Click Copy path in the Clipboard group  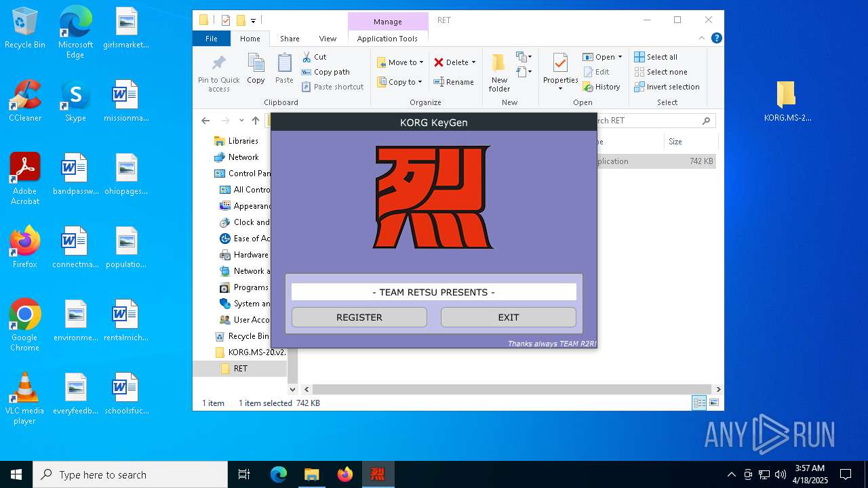click(x=326, y=72)
